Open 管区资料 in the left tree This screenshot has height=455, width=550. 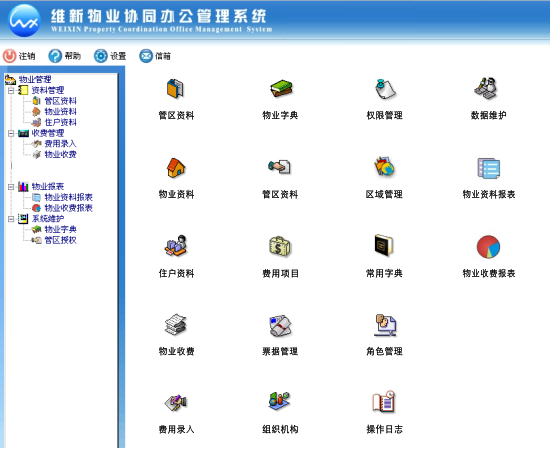60,101
